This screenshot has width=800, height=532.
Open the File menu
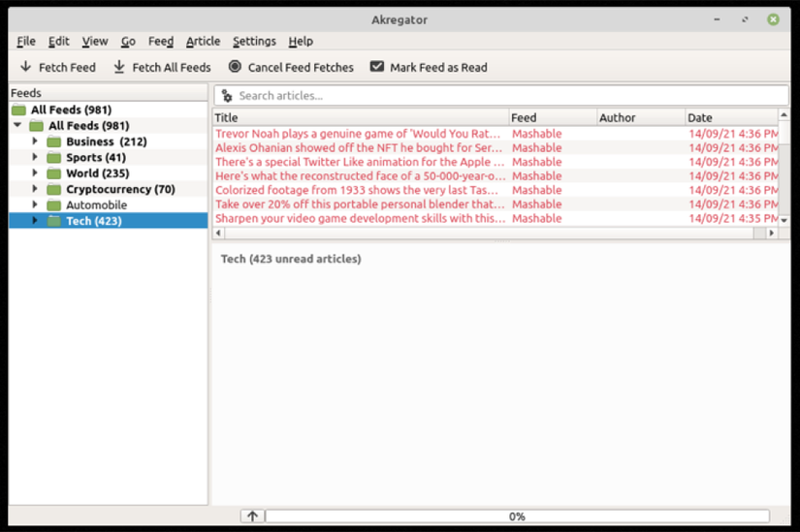(26, 42)
